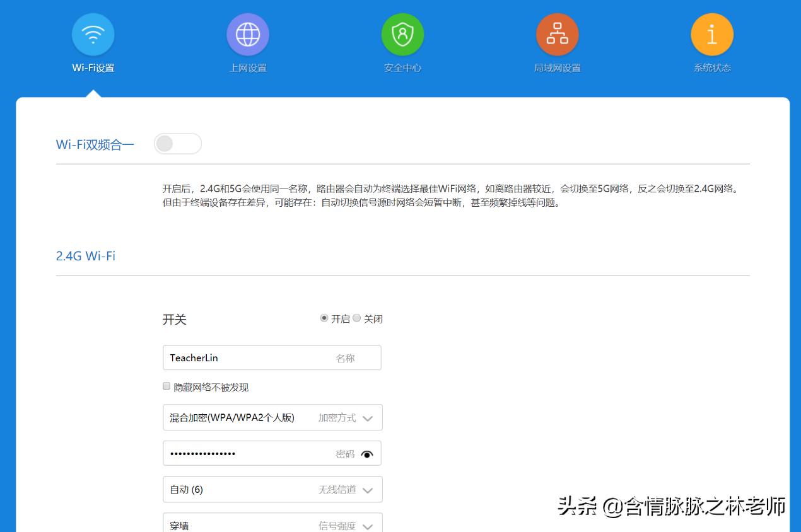Open 局域网设置 via the orange network icon

pos(557,35)
